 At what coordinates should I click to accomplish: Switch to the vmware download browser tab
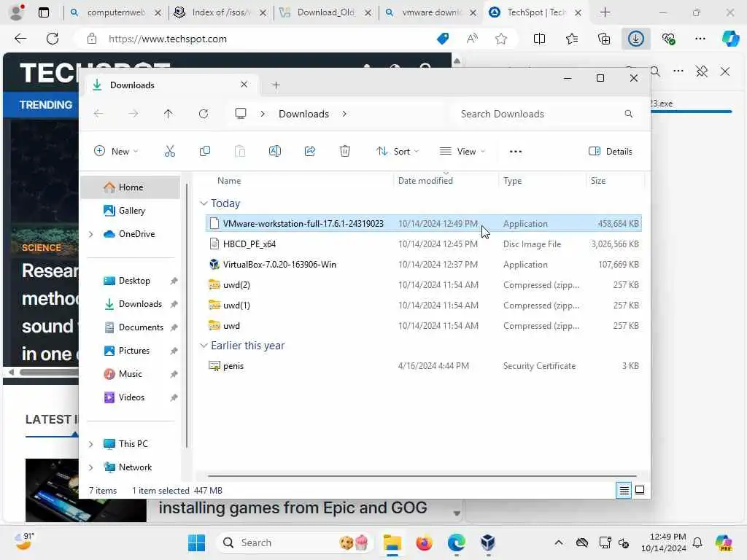tap(430, 12)
